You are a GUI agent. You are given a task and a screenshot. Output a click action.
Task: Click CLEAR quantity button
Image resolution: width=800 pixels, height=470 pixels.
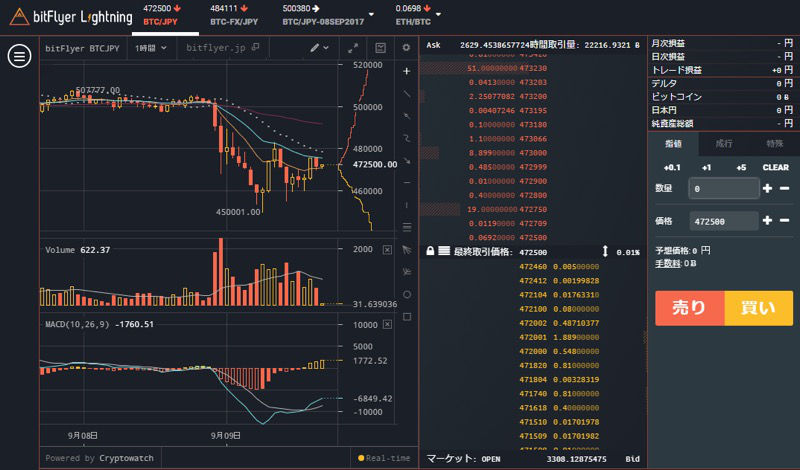pos(776,167)
